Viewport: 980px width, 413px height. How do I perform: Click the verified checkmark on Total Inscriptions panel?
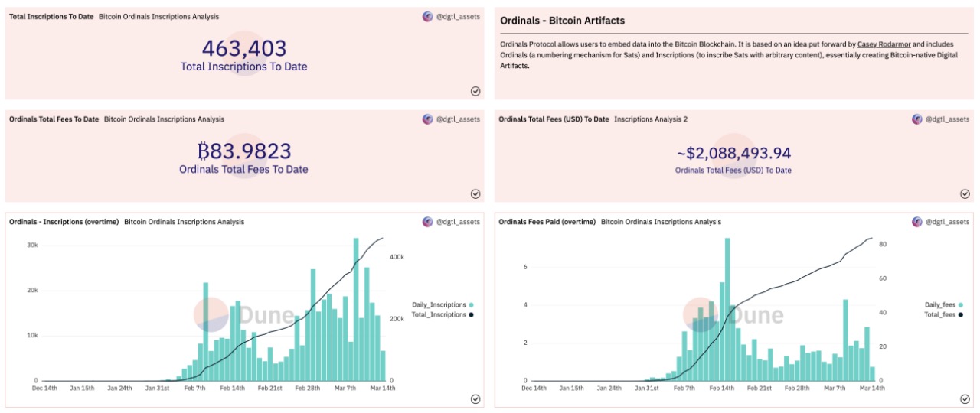pos(475,91)
